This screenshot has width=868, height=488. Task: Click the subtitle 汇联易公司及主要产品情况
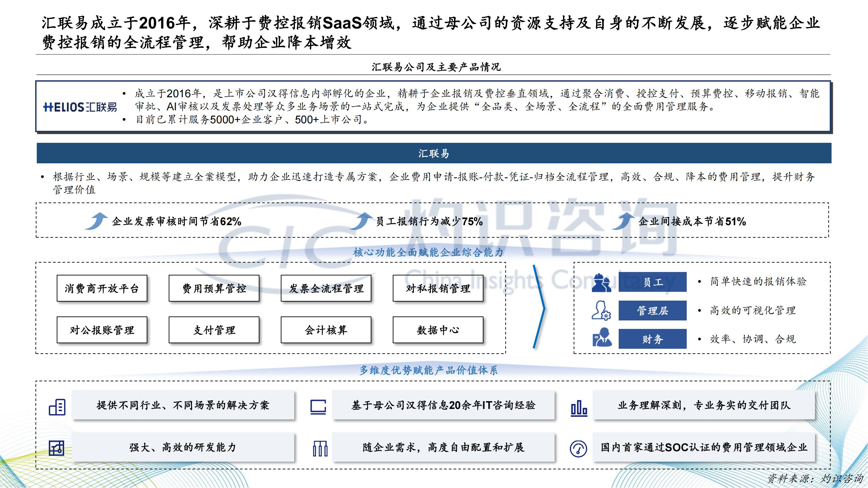(436, 67)
